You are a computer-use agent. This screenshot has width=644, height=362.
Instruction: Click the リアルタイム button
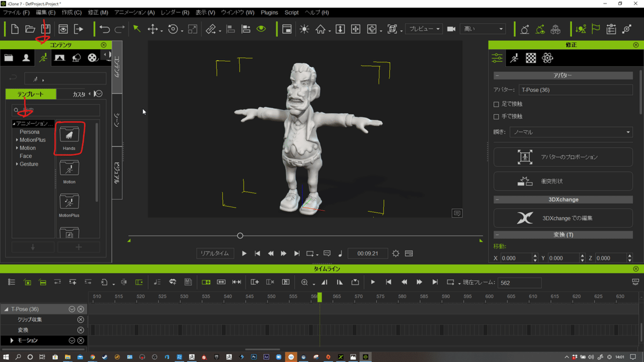coord(215,253)
